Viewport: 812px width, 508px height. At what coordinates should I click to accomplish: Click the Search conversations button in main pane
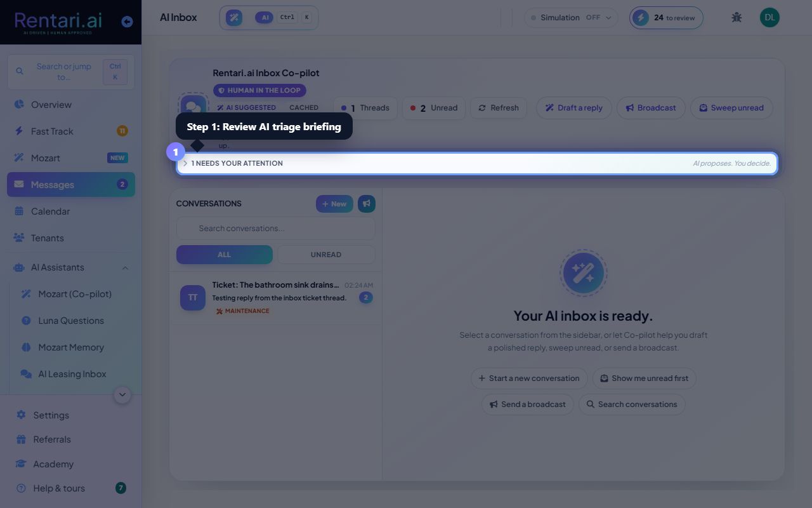click(x=632, y=404)
